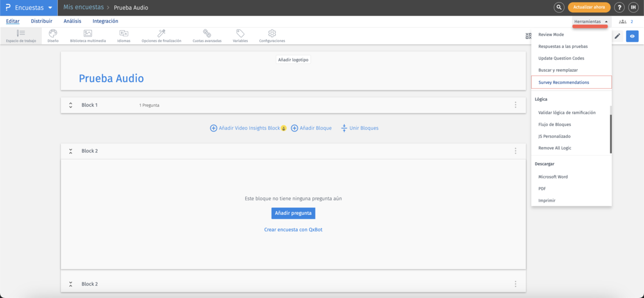Open Configuraciones gear settings

point(272,36)
